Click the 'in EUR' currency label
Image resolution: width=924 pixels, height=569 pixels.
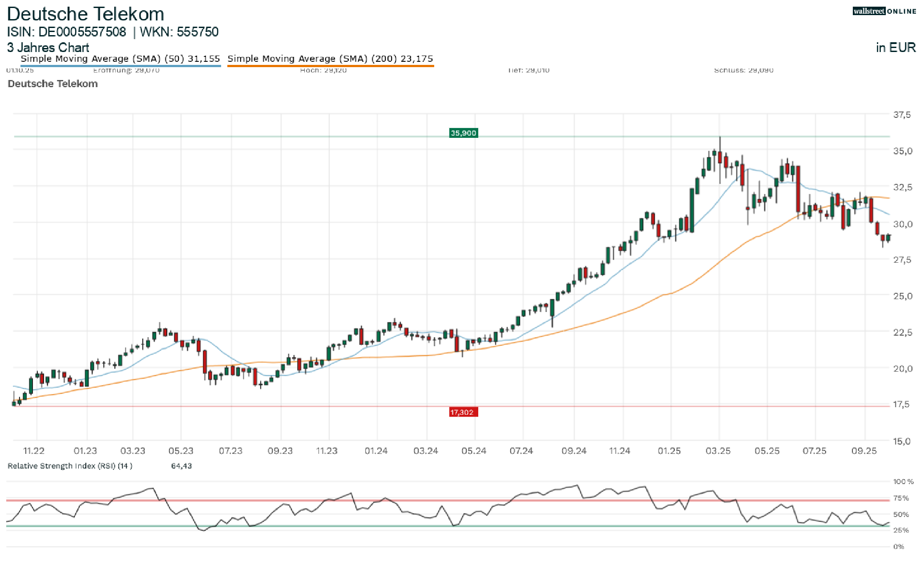pyautogui.click(x=896, y=48)
